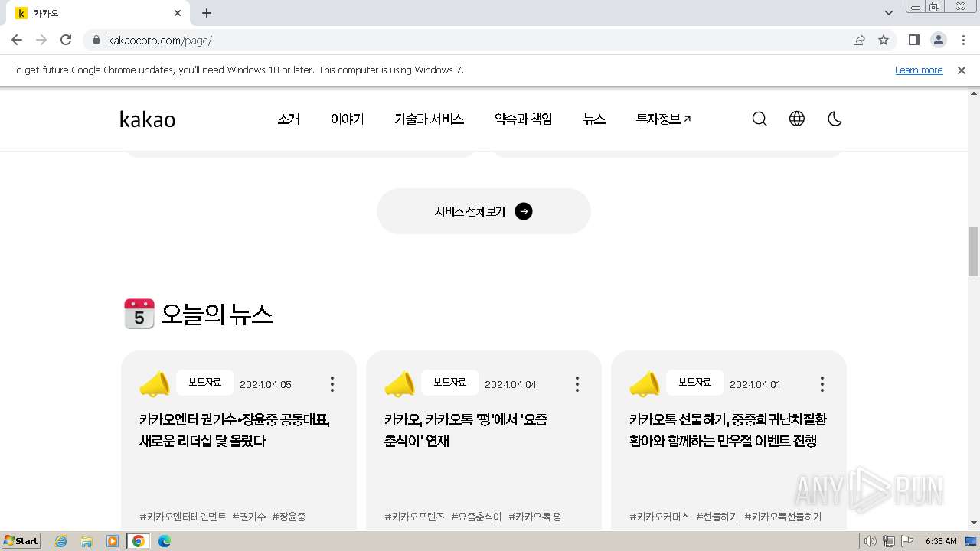Open the 뉴스 menu

[594, 119]
